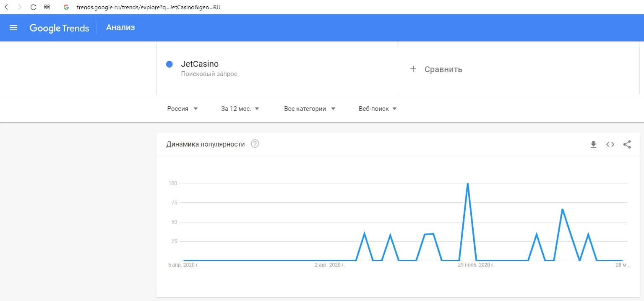Click the 100 value on the y-axis

(173, 183)
